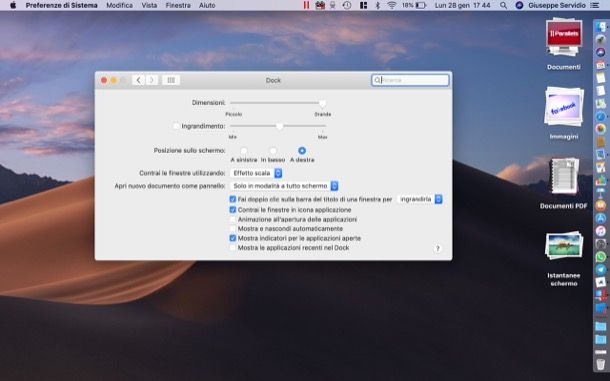
Task: Open the Aiuto menu
Action: tap(207, 5)
